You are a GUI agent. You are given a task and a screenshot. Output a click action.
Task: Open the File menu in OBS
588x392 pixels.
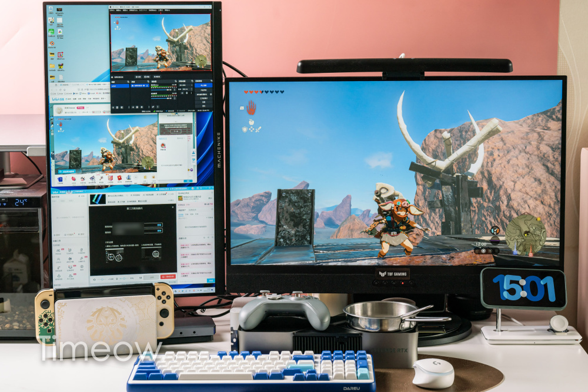(x=112, y=10)
